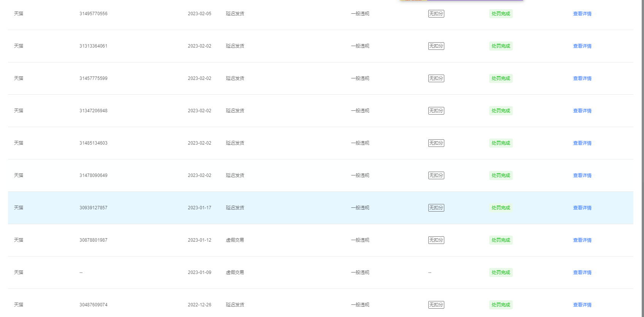
Task: Open 查看详情 for order 31495770556
Action: tap(582, 14)
